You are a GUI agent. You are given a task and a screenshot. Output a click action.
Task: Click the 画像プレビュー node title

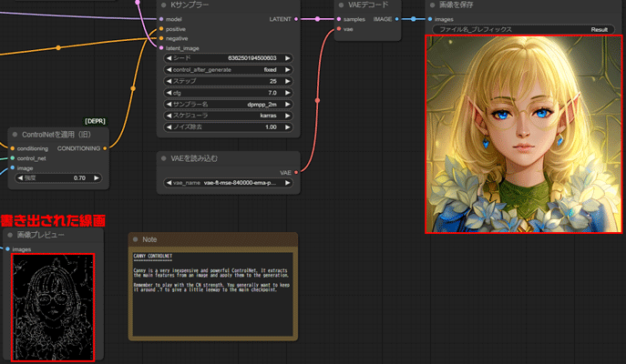pos(40,235)
